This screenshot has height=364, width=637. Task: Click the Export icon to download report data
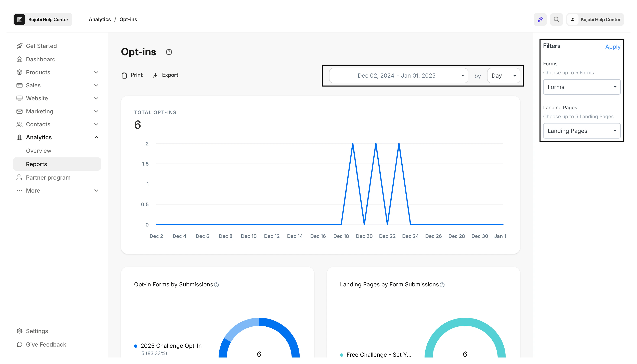click(156, 75)
